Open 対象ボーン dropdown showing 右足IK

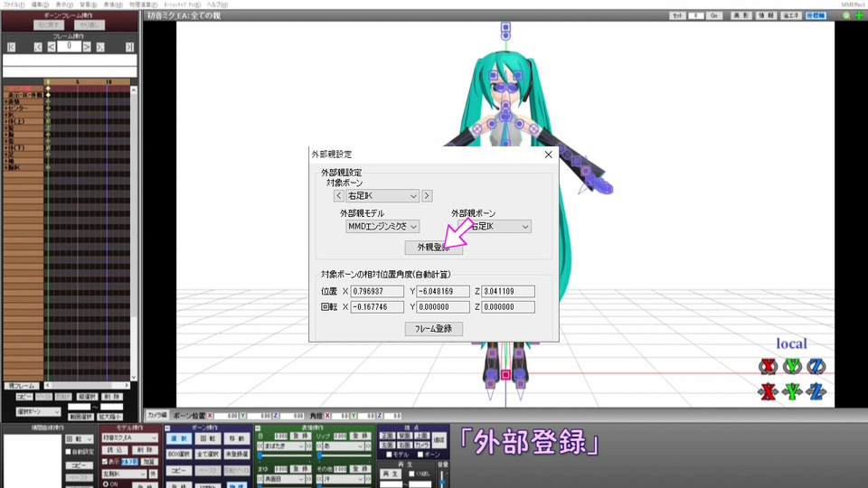[x=382, y=196]
